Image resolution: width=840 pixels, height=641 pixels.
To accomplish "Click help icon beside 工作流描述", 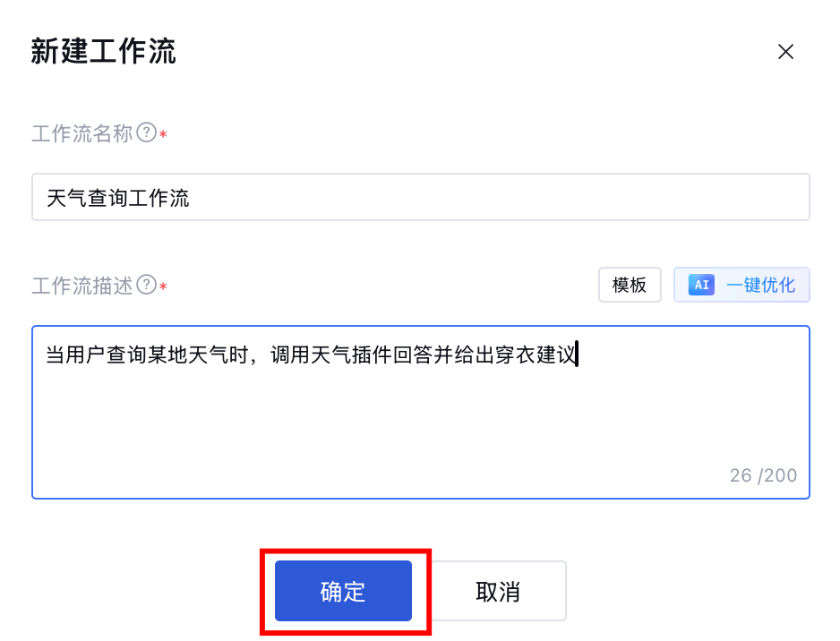I will click(x=146, y=285).
